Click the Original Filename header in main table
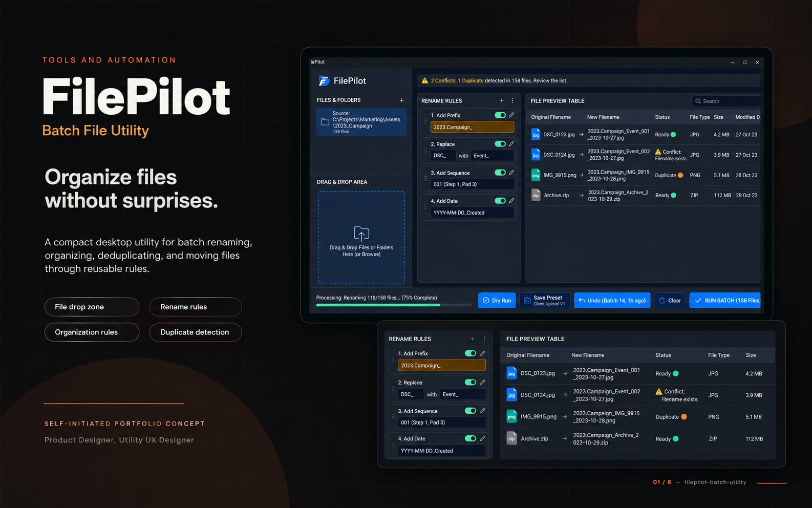Image resolution: width=812 pixels, height=508 pixels. coord(551,117)
